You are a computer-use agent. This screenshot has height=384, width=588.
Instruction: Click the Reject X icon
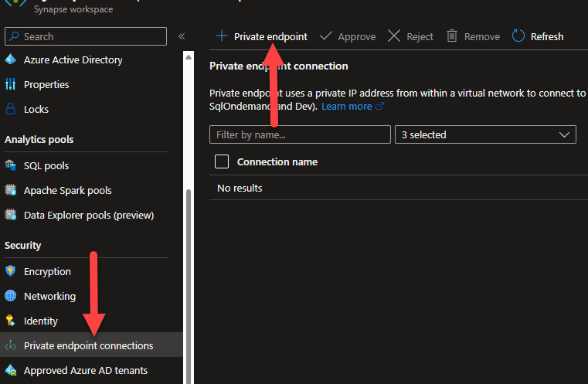tap(394, 36)
